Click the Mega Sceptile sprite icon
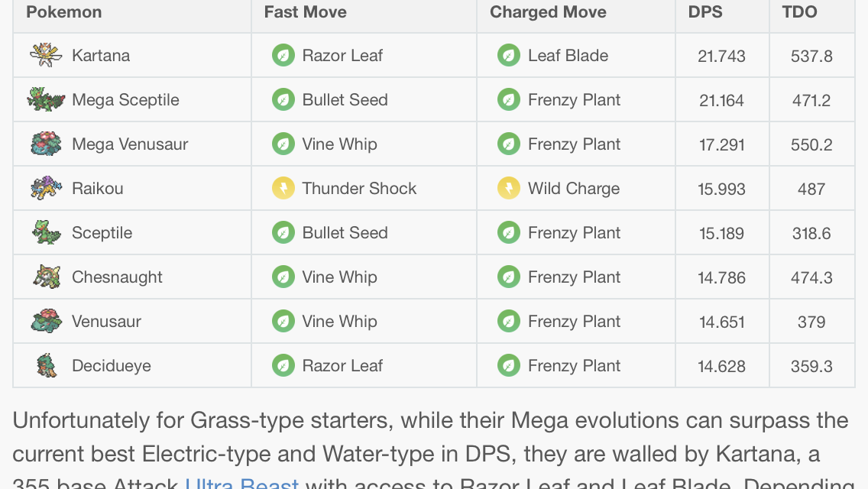Viewport: 868px width, 489px height. pyautogui.click(x=46, y=99)
